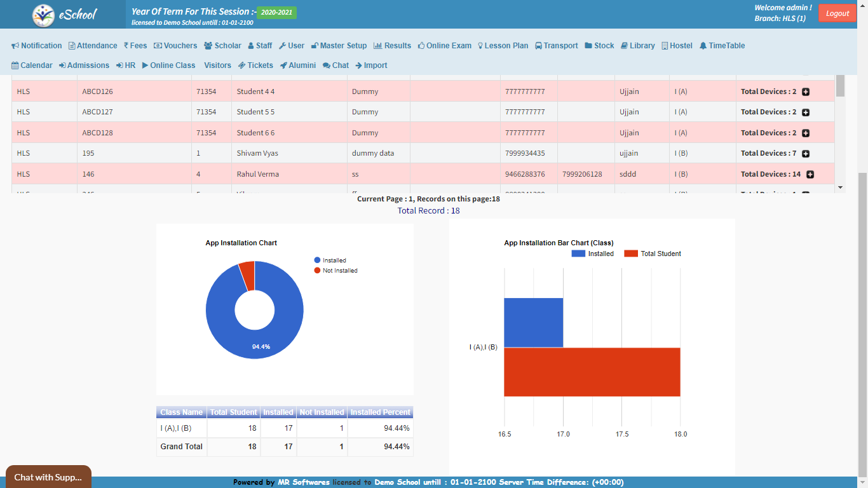The image size is (868, 488).
Task: Open the Chat with Support widget
Action: (x=48, y=477)
